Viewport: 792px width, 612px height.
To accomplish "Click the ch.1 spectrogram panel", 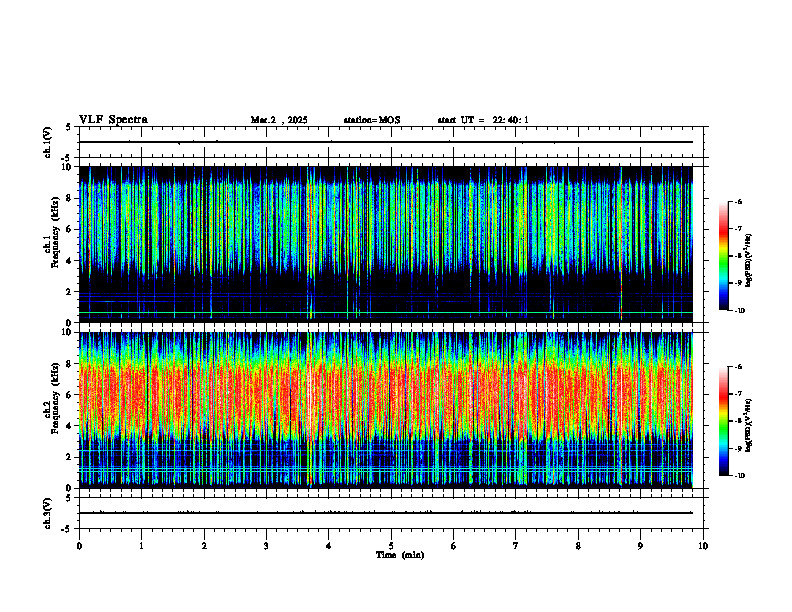I will [x=386, y=244].
